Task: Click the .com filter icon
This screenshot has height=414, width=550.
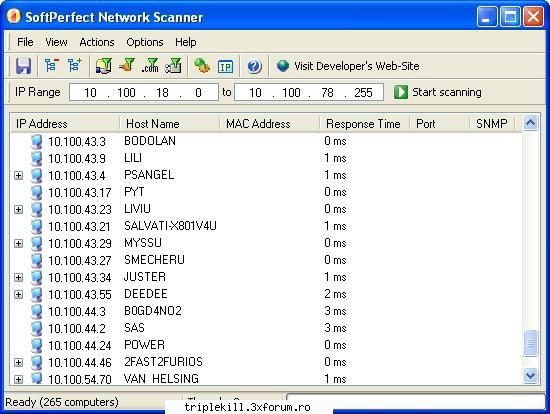Action: (150, 66)
